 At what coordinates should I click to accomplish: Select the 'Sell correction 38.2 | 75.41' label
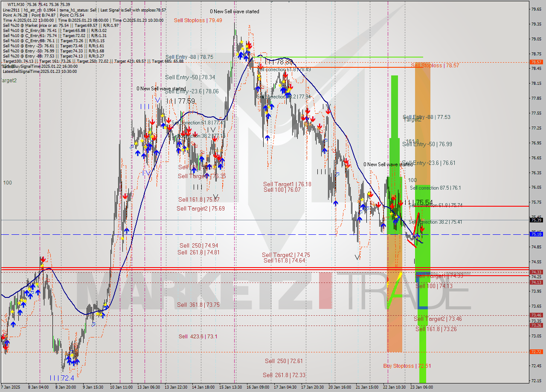click(436, 222)
